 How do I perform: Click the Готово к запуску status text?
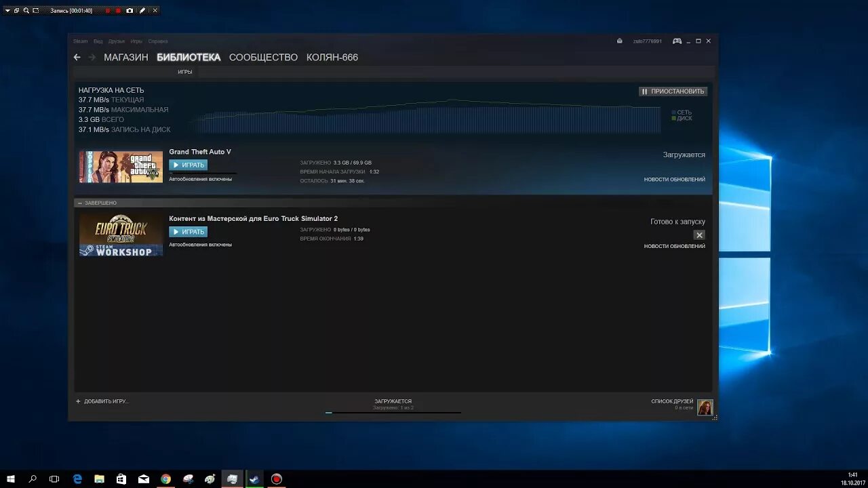click(677, 222)
